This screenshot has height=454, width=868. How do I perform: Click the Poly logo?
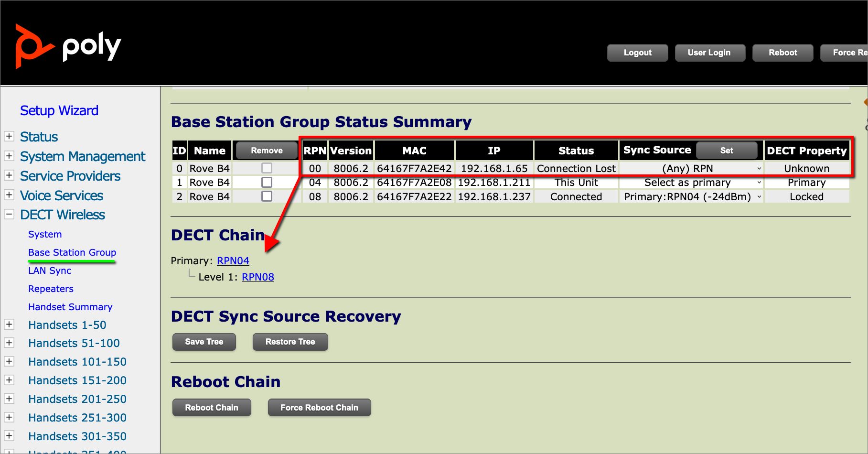click(68, 46)
